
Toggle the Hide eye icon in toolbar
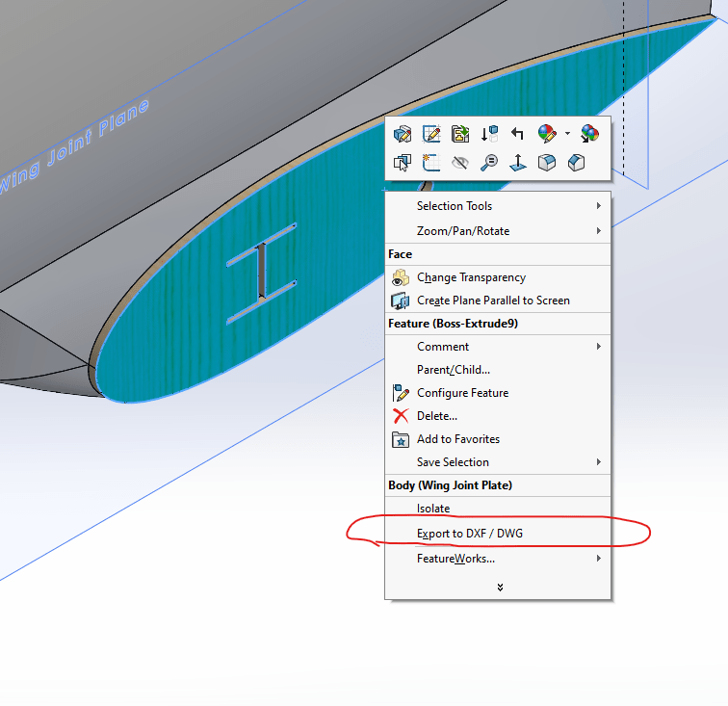460,163
